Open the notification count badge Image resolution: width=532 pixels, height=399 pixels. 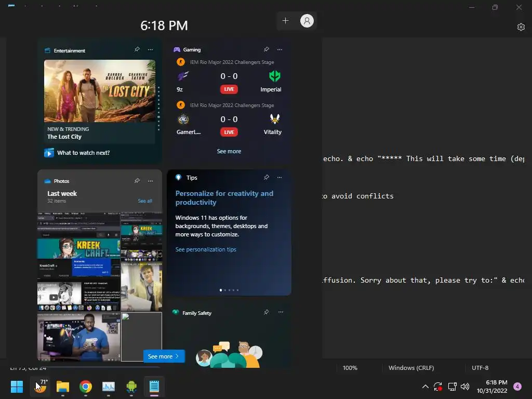point(517,387)
